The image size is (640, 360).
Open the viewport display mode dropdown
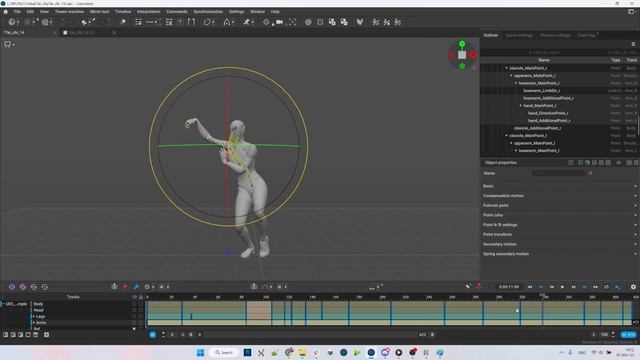[x=13, y=44]
